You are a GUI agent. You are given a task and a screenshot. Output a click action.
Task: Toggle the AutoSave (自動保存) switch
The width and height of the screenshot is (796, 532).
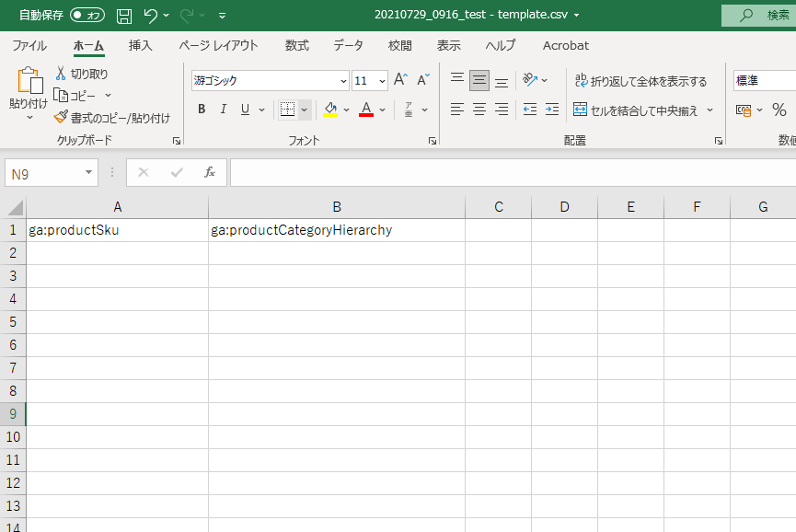tap(87, 16)
